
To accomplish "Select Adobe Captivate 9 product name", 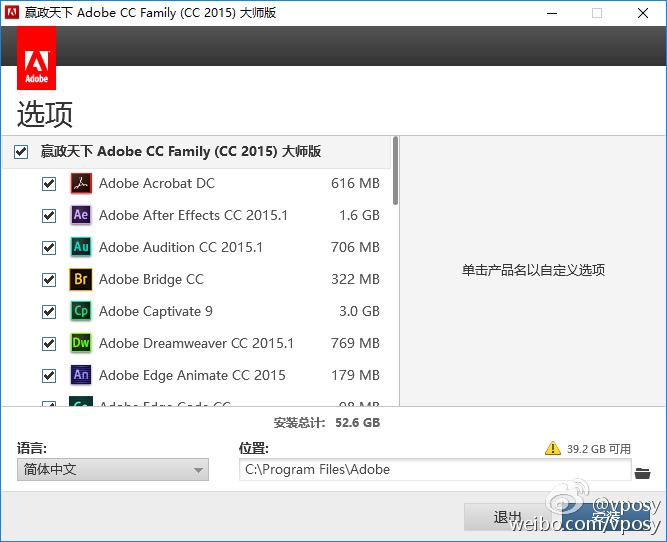I will (156, 311).
